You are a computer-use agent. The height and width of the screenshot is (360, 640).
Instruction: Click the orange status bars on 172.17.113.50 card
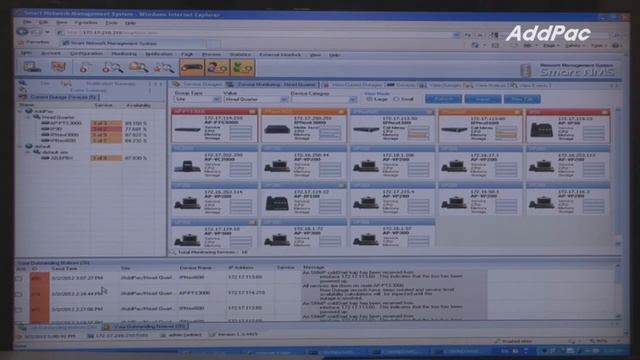pos(418,133)
